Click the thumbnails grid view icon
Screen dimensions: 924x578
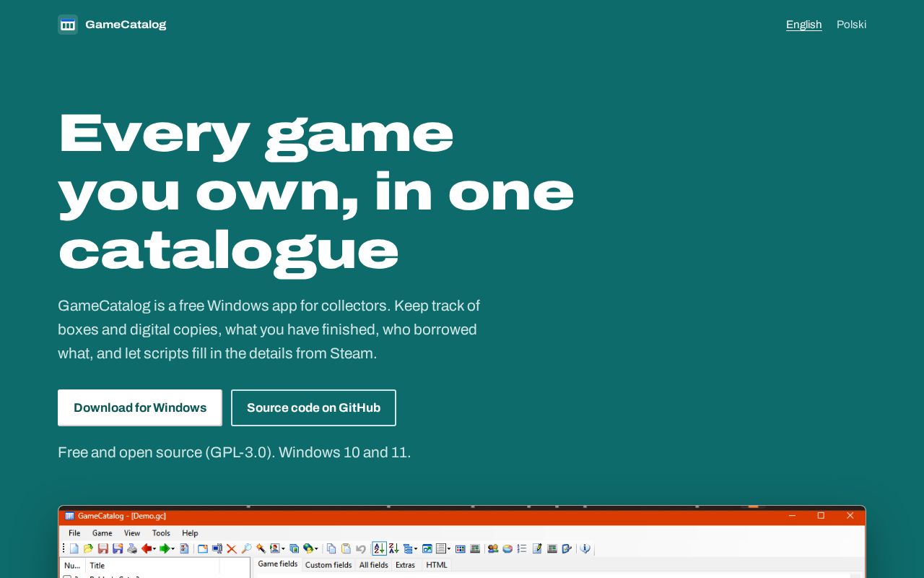click(461, 549)
